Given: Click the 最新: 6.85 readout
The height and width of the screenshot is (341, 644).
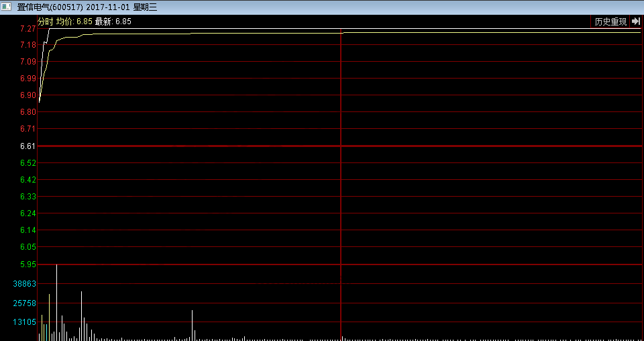Looking at the screenshot, I should coord(113,21).
